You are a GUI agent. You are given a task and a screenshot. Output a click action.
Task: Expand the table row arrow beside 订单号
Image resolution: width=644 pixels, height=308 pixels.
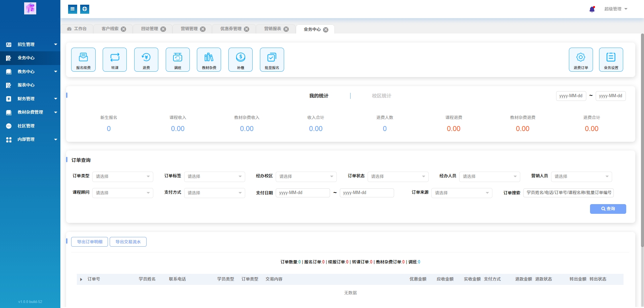click(81, 279)
